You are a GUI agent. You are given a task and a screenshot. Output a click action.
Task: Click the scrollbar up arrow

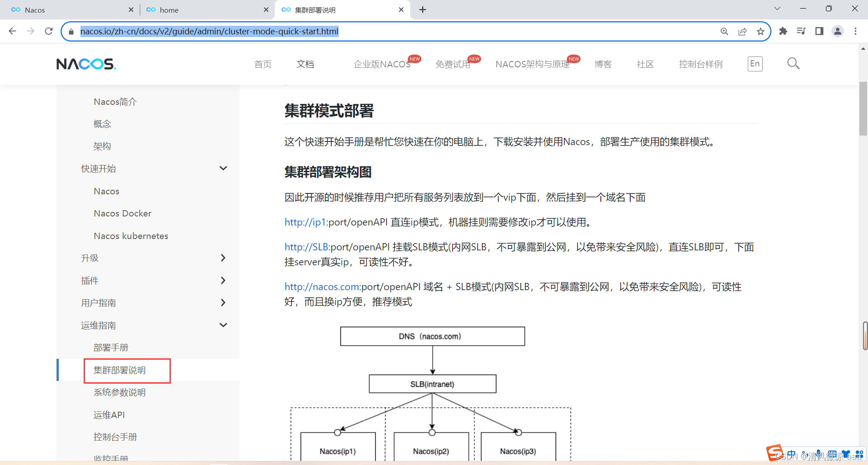[x=863, y=48]
